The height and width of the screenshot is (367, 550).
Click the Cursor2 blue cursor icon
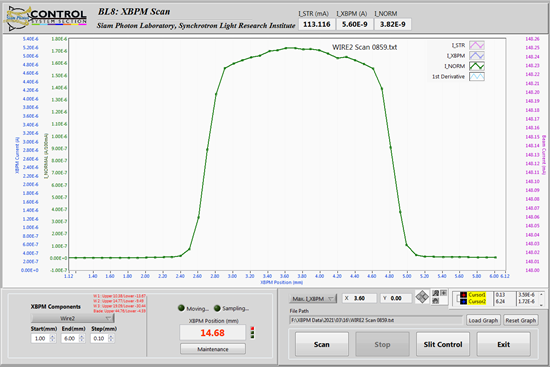click(463, 301)
